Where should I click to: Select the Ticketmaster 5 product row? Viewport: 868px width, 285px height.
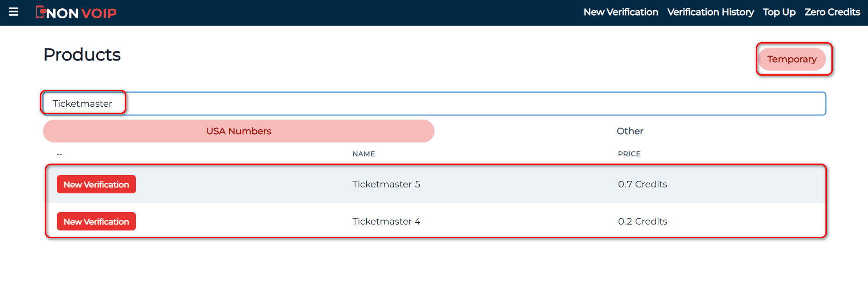pos(386,184)
